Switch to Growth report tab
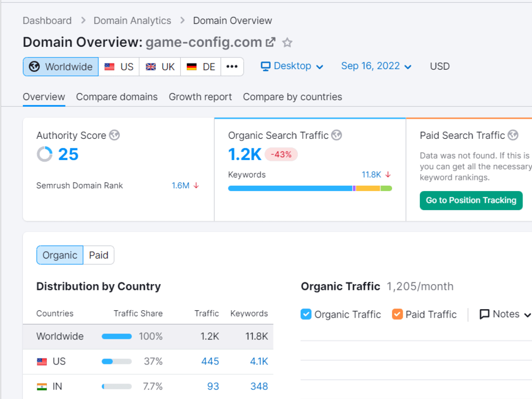Screen dimensions: 532x399 (200, 97)
